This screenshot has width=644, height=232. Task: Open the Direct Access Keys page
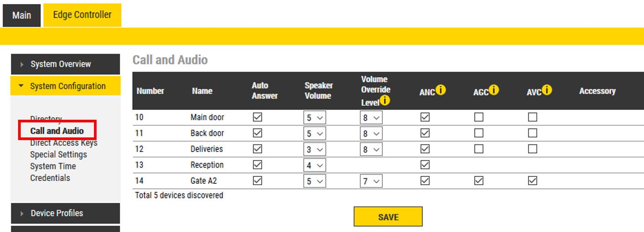64,143
